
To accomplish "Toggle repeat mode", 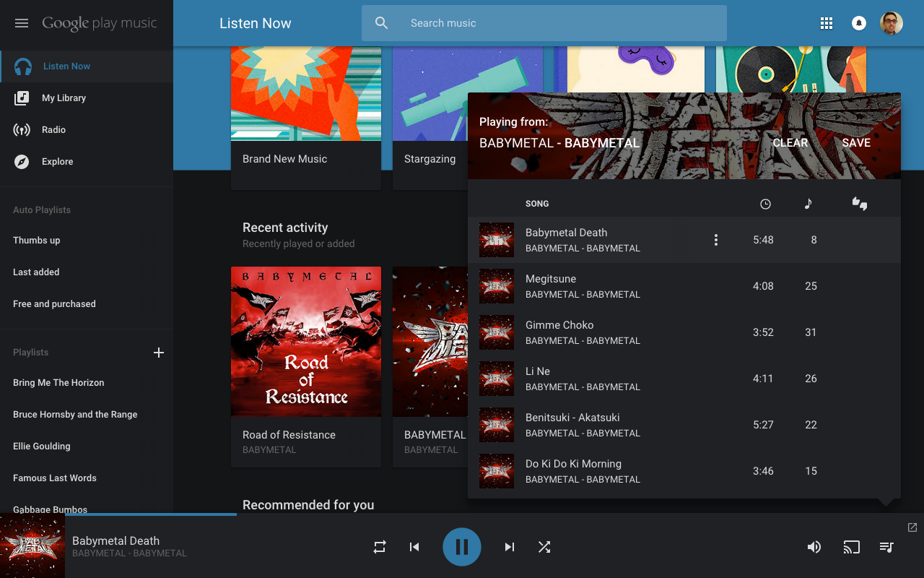I will point(380,547).
